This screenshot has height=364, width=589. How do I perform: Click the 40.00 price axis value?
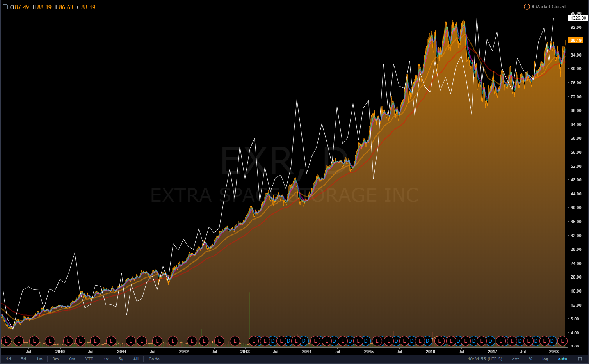coord(576,208)
